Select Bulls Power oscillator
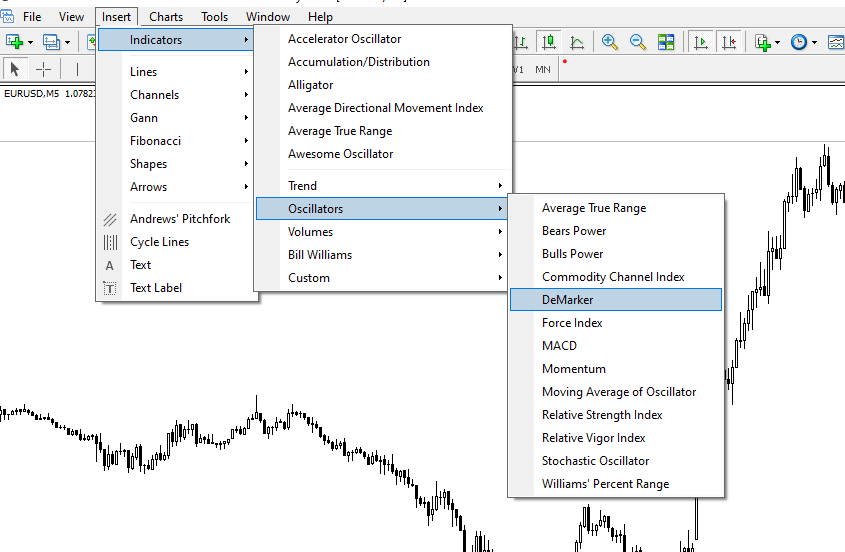Screen dimensions: 845x552 coord(615,254)
